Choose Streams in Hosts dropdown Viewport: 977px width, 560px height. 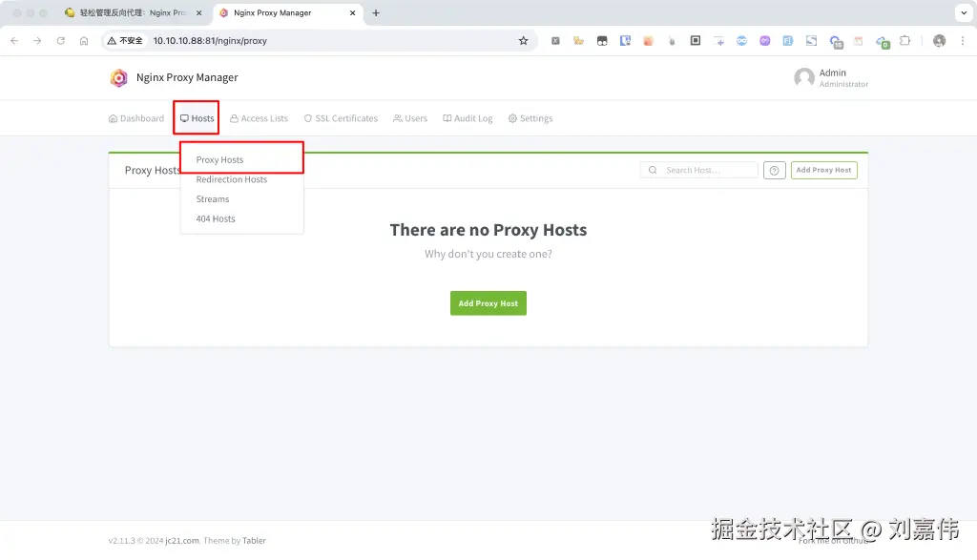(x=213, y=199)
